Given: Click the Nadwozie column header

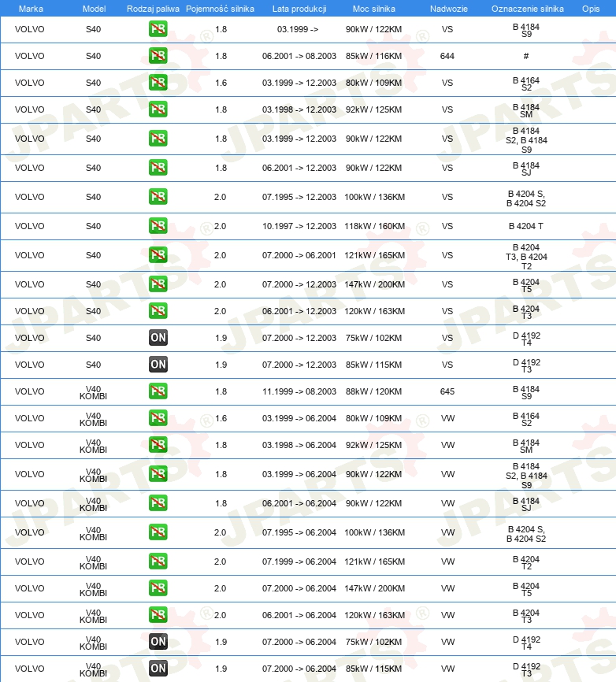Looking at the screenshot, I should [448, 9].
